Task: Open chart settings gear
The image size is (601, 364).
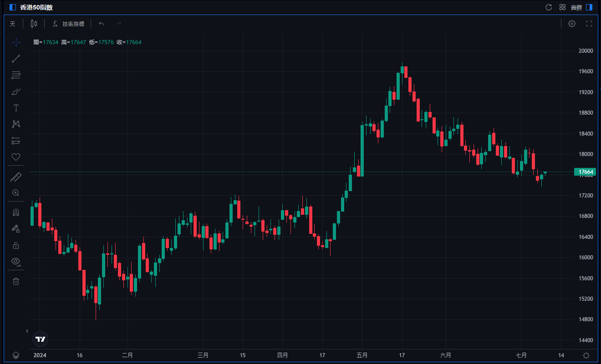Action: (x=572, y=24)
